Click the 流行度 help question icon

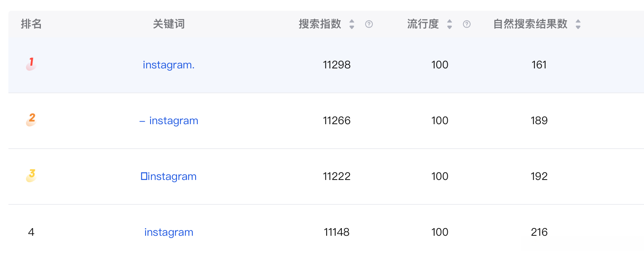(x=466, y=24)
